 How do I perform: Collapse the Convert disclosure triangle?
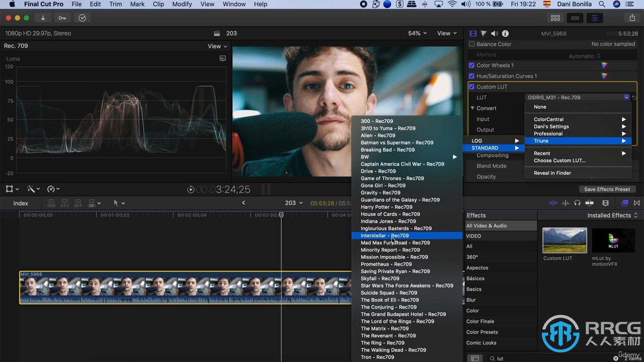tap(472, 108)
